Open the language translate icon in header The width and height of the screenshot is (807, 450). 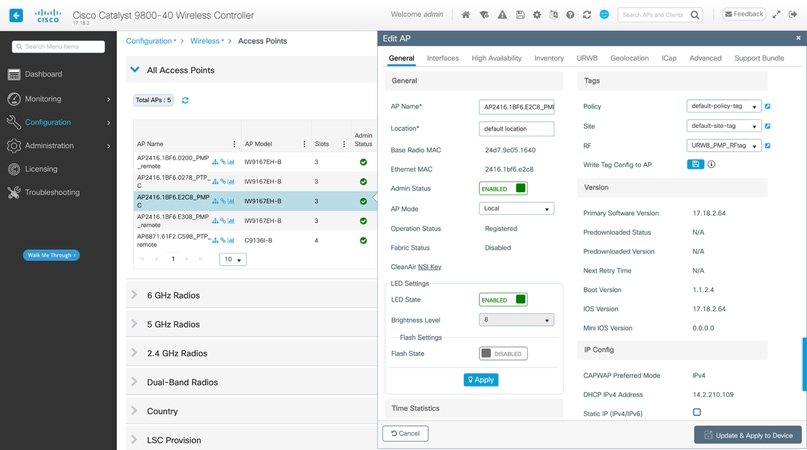[553, 15]
